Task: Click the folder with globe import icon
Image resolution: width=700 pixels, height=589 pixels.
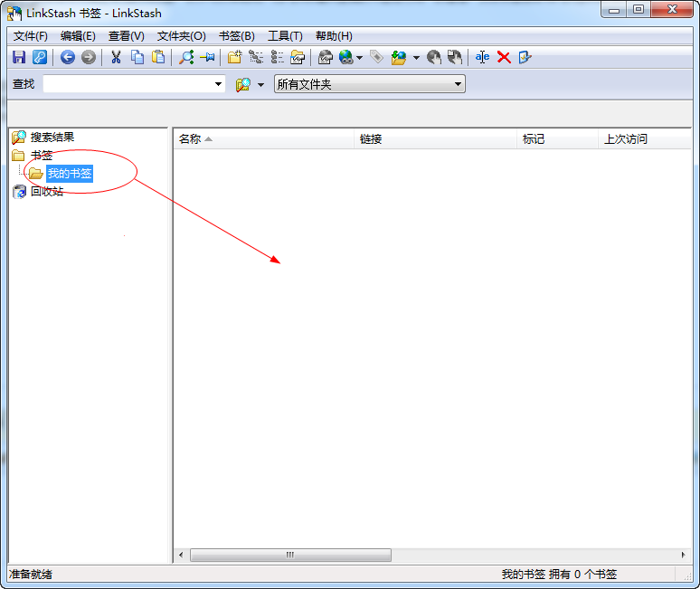Action: tap(399, 57)
